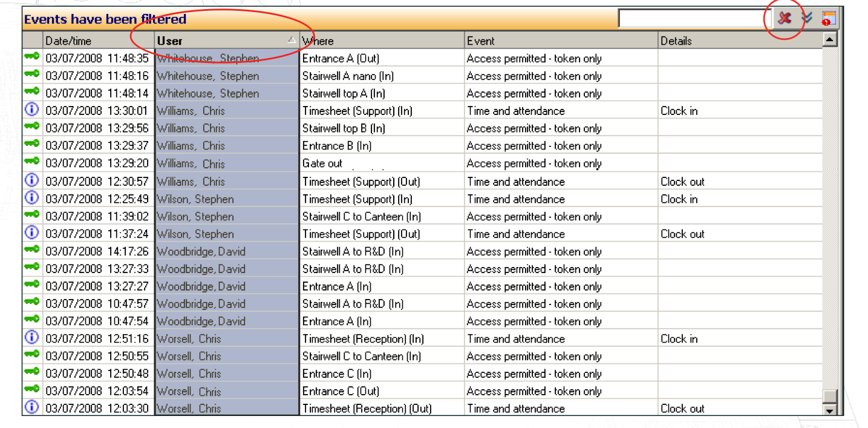Click the info icon beside Williams' Clock in event
The height and width of the screenshot is (428, 868).
pyautogui.click(x=33, y=111)
